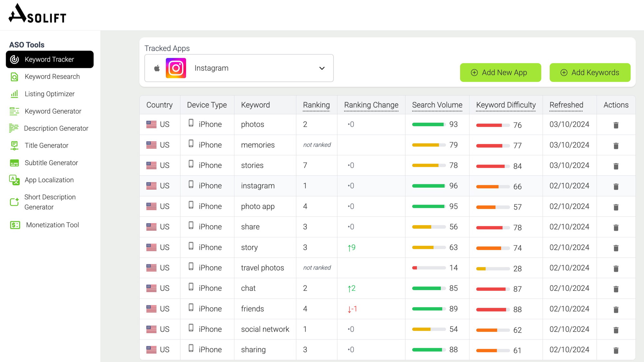Open Title Generator tool

46,146
